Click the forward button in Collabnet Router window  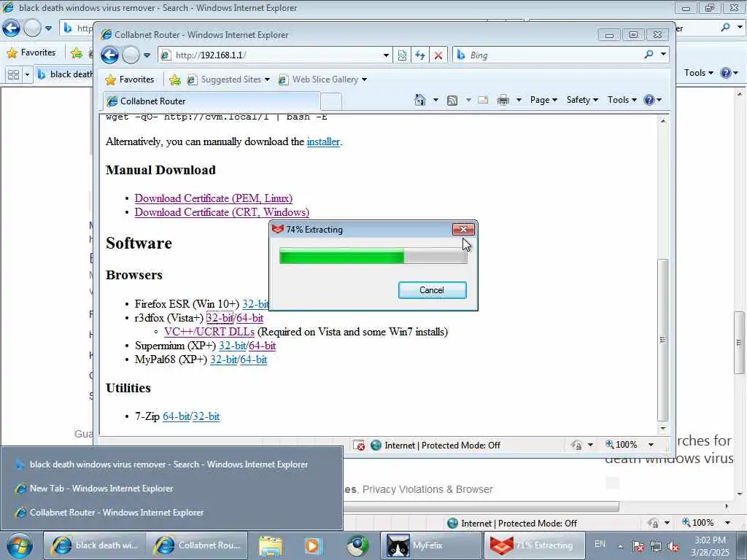point(131,55)
